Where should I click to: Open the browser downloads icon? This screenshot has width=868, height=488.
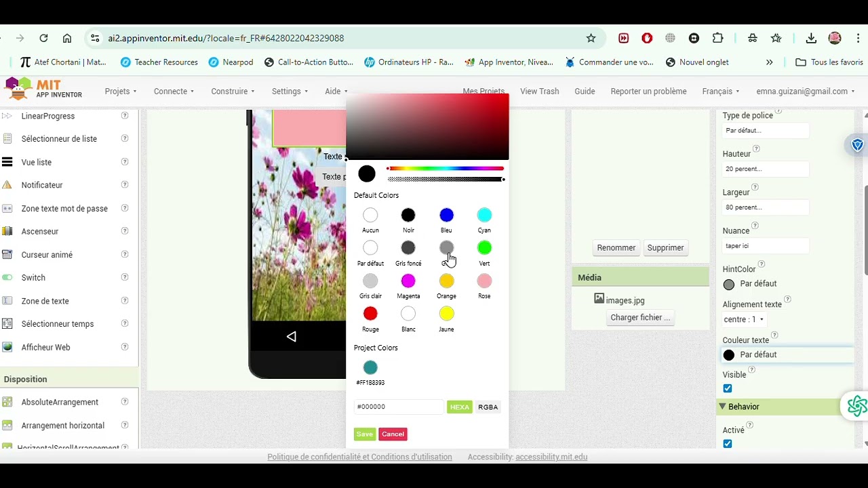(811, 39)
